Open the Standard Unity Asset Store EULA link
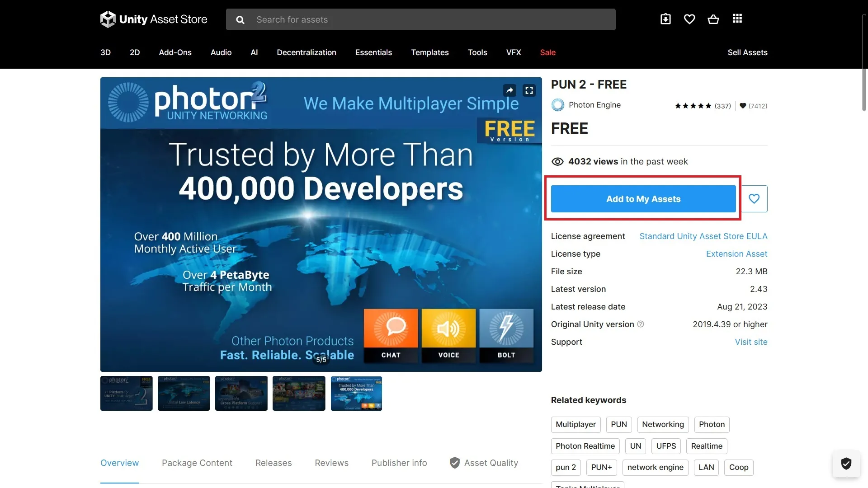This screenshot has height=488, width=868. (703, 236)
